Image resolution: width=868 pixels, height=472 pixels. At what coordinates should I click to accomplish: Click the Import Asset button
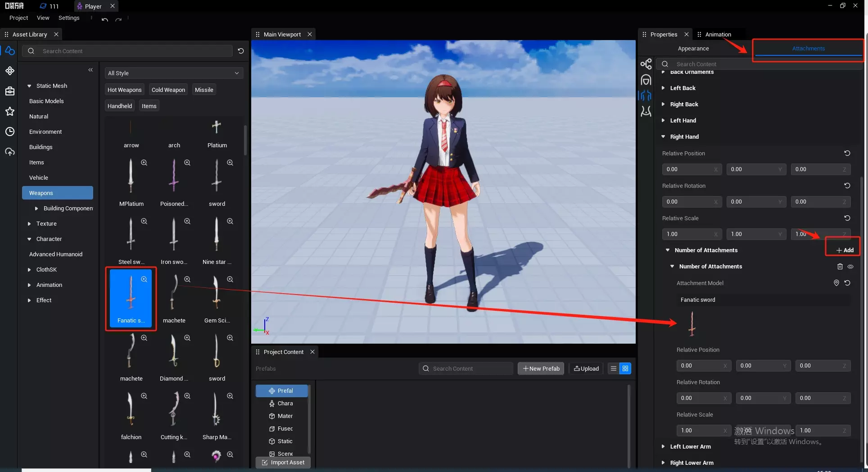point(283,462)
